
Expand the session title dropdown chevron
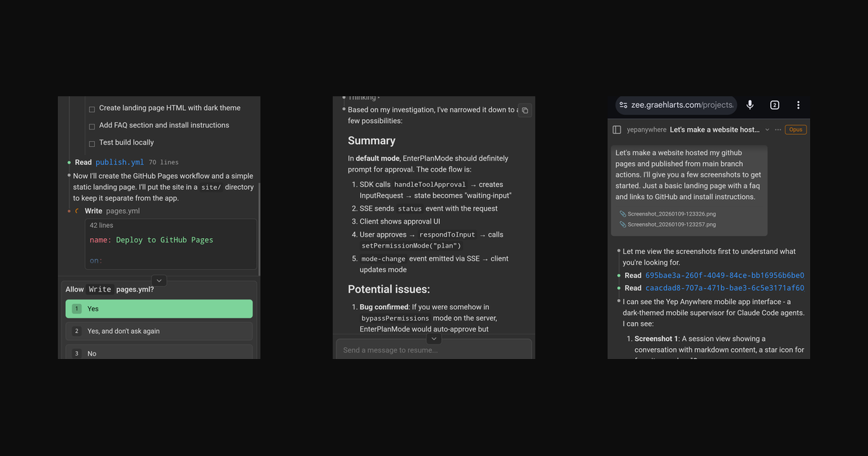[x=767, y=130]
